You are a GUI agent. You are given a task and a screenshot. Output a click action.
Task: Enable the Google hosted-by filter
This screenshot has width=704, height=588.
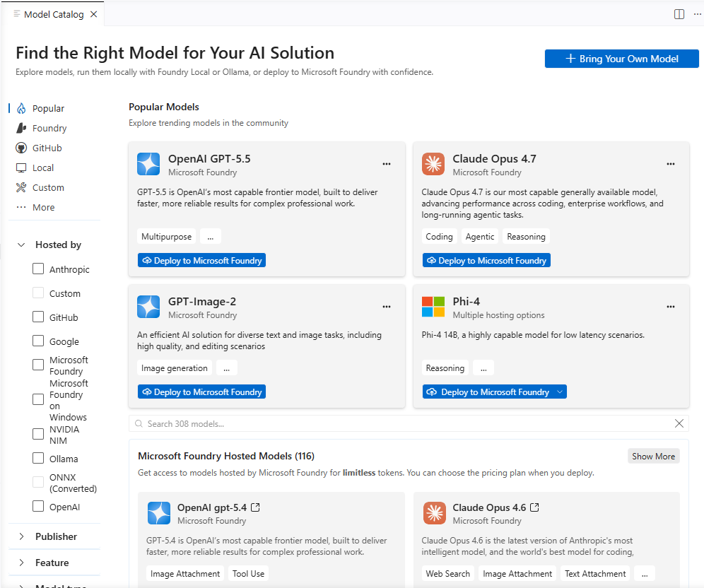[x=38, y=341]
